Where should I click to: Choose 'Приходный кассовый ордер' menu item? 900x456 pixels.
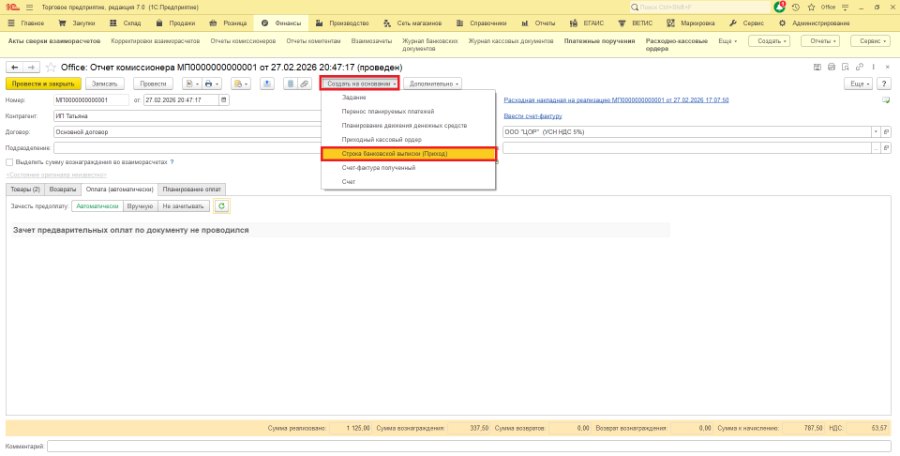(409, 140)
